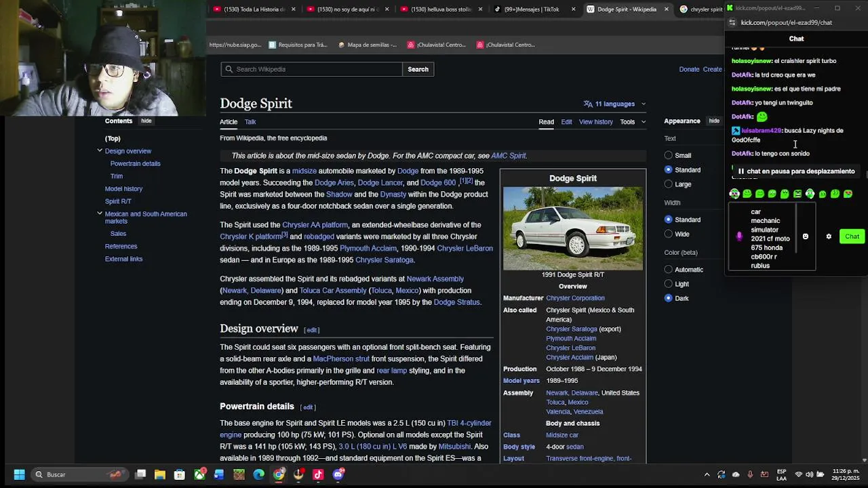Open the 11 languages dropdown
Viewport: 868px width, 488px height.
(x=614, y=104)
